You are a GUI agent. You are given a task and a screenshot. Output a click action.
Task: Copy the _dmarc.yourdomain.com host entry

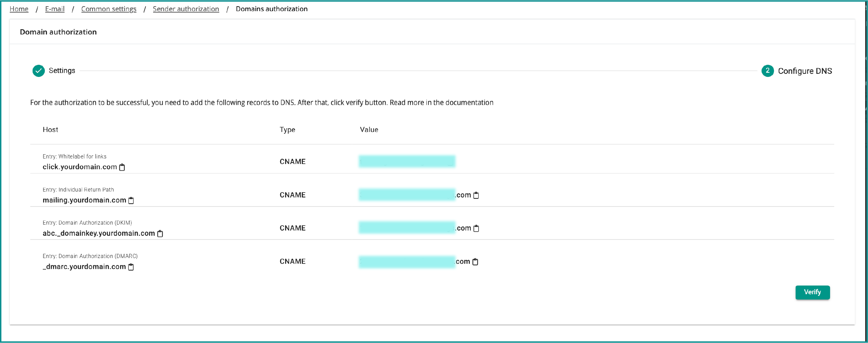131,267
